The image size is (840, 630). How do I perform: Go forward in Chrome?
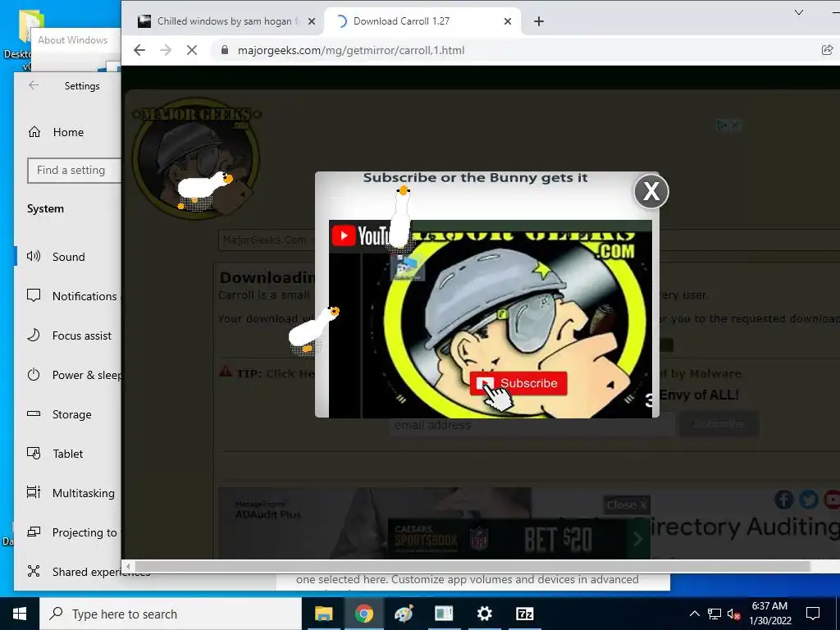[166, 50]
